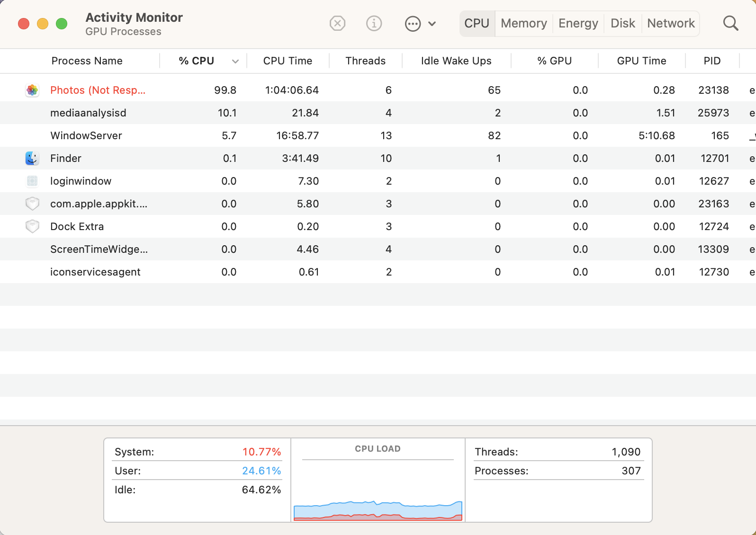Viewport: 756px width, 535px height.
Task: Select the Finder process name
Action: [66, 158]
